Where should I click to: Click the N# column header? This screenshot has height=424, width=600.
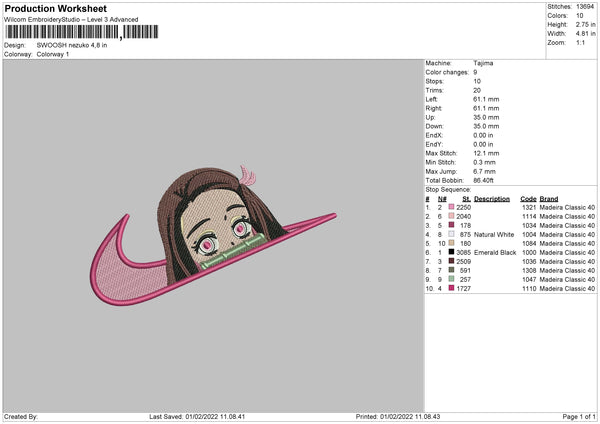coord(442,199)
